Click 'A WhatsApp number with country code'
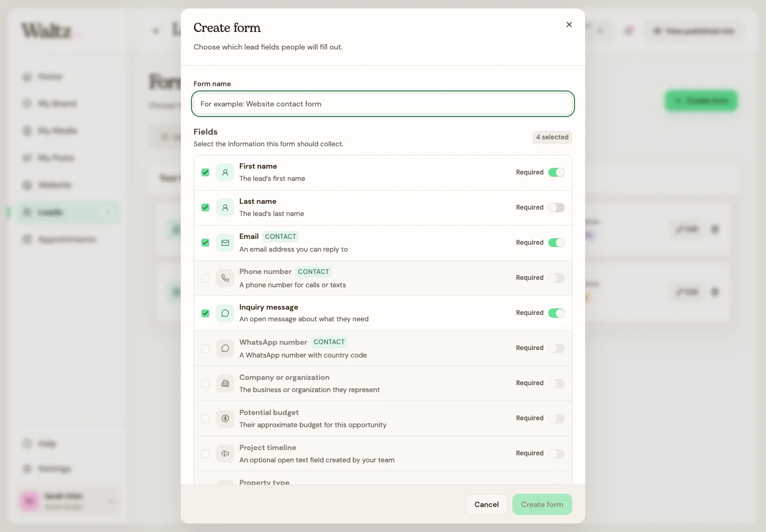 coord(303,355)
